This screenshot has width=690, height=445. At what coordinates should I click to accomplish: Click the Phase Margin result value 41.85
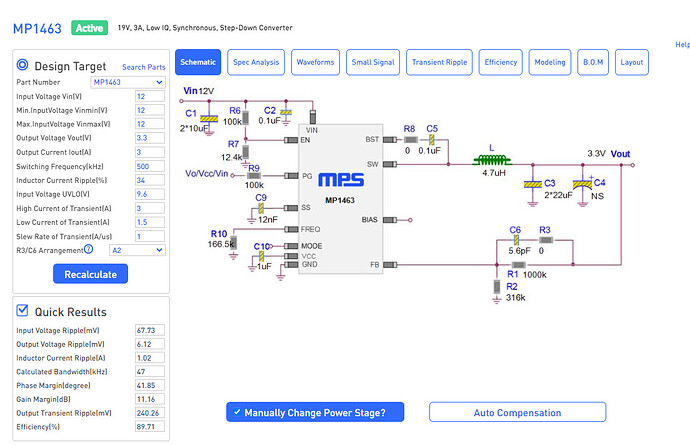tap(150, 385)
